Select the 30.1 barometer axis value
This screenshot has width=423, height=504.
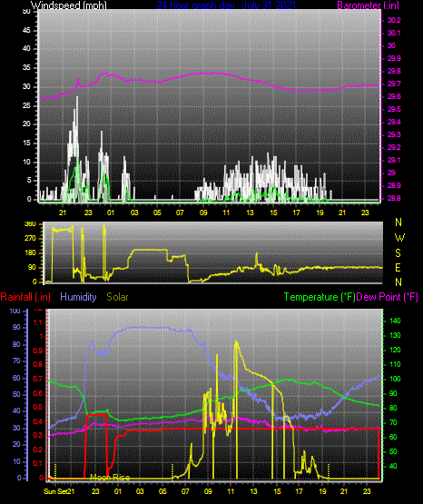point(394,33)
